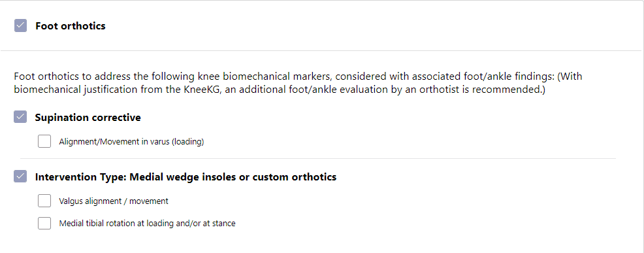Screen dimensions: 644x253
Task: Click the Valgus alignment / movement label
Action: pos(114,201)
